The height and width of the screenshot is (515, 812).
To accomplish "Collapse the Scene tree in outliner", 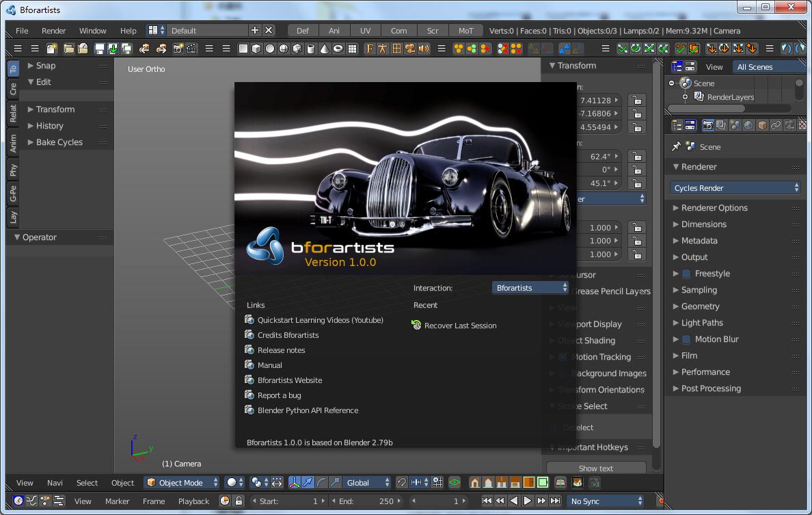I will [672, 83].
